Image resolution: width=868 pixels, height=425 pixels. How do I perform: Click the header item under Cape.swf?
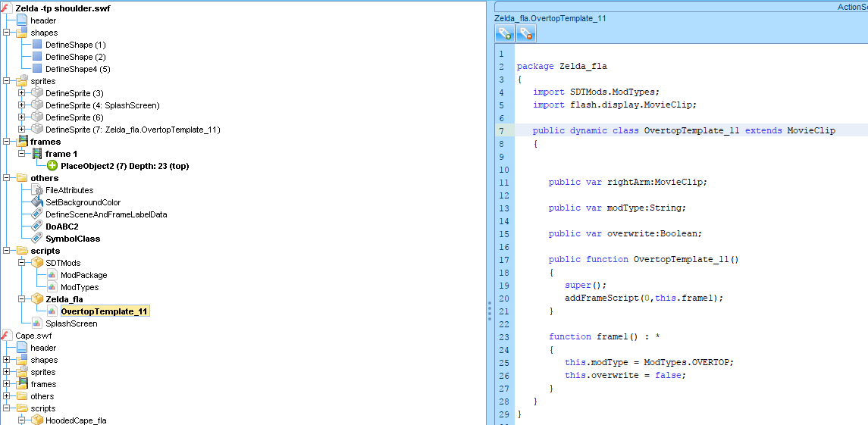click(x=43, y=348)
